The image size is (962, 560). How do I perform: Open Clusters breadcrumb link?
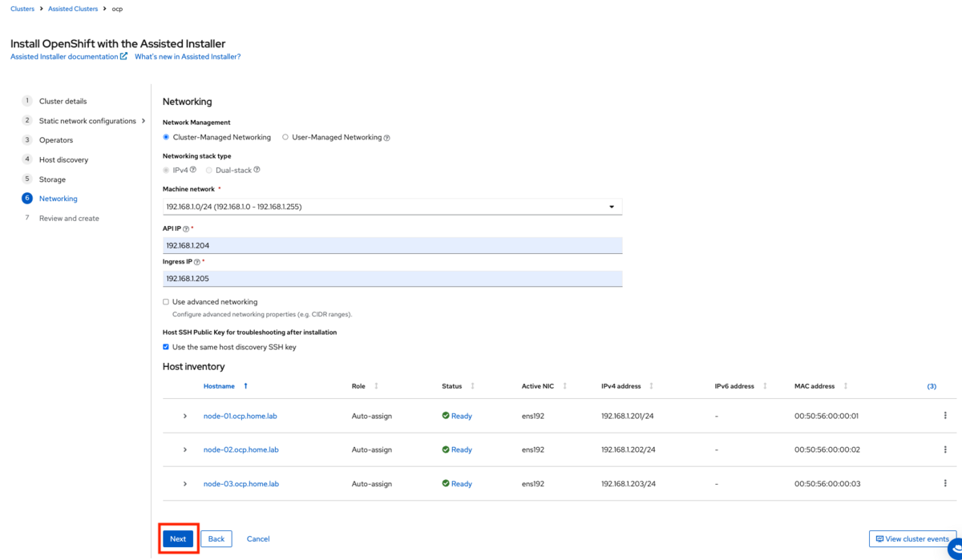tap(22, 9)
